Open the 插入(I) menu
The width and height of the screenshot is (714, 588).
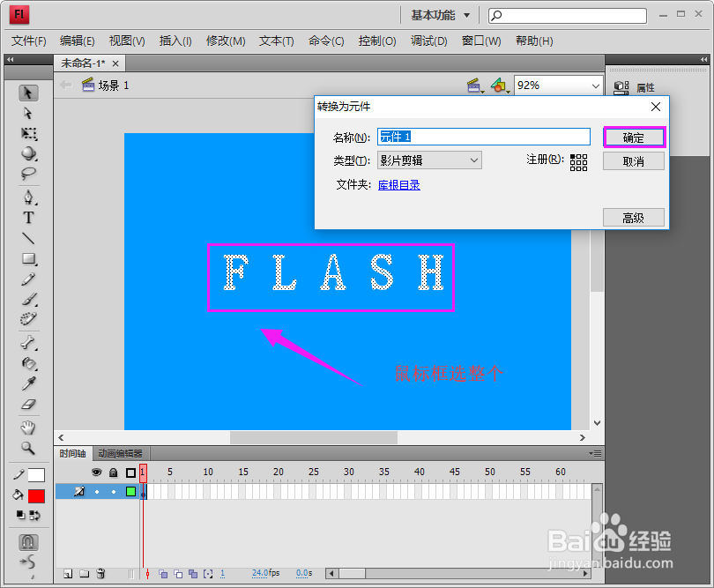[175, 41]
